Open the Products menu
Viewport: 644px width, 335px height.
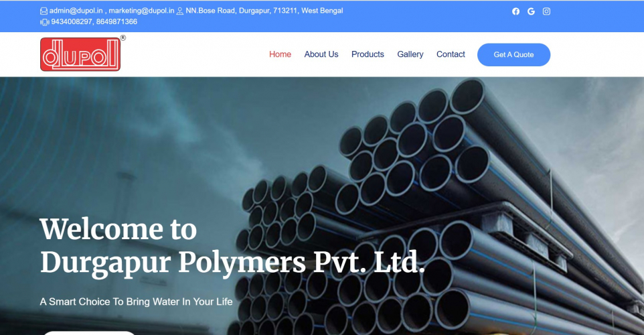tap(368, 54)
